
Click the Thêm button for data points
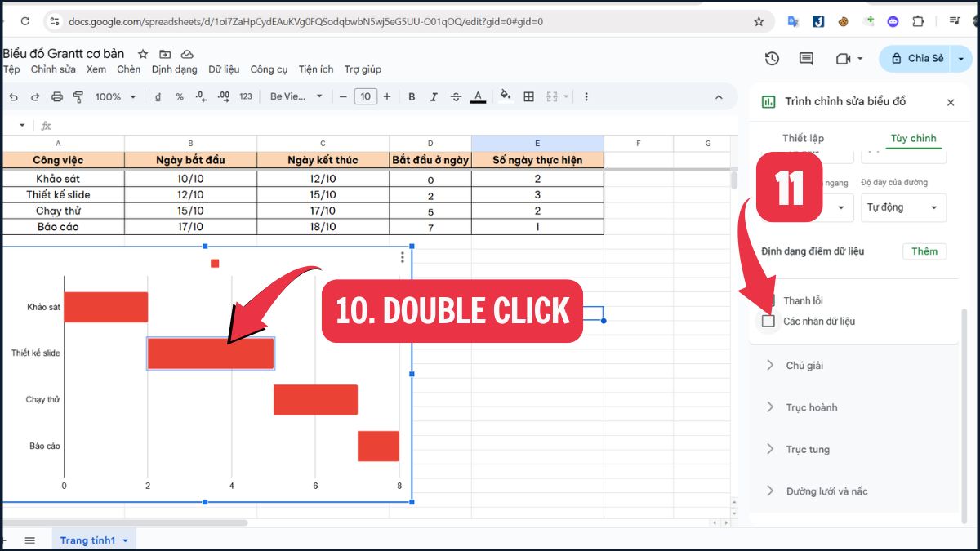pyautogui.click(x=924, y=251)
